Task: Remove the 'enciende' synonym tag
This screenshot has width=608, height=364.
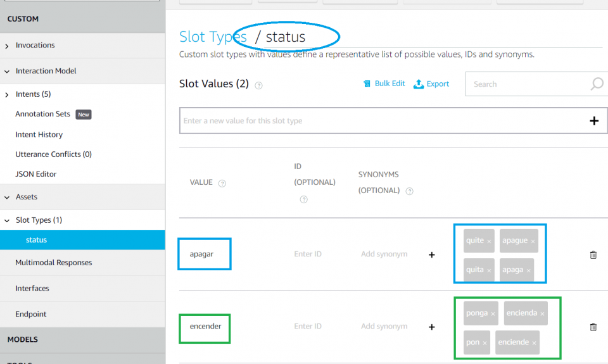Action: pyautogui.click(x=534, y=343)
